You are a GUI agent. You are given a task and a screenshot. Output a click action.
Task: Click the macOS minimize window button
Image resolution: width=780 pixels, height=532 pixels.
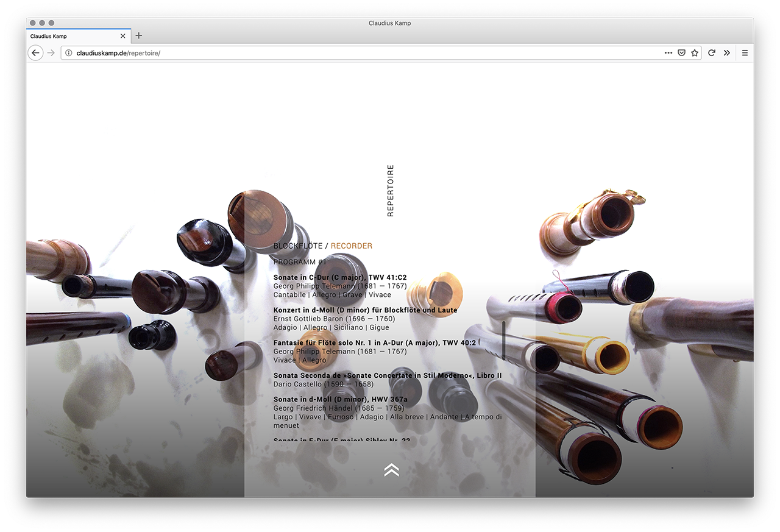coord(42,23)
